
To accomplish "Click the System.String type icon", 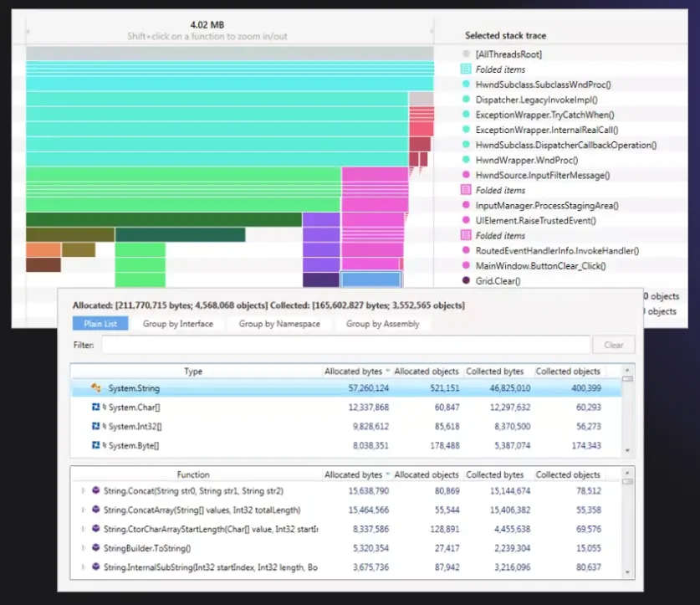I will (96, 388).
